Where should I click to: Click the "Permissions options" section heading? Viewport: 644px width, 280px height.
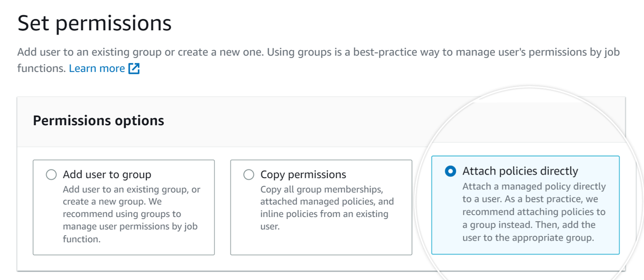[98, 121]
